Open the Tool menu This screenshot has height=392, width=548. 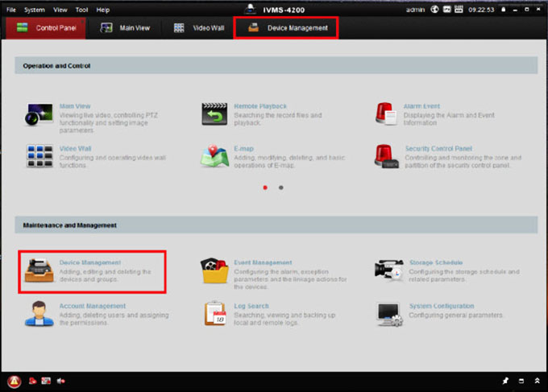[81, 10]
